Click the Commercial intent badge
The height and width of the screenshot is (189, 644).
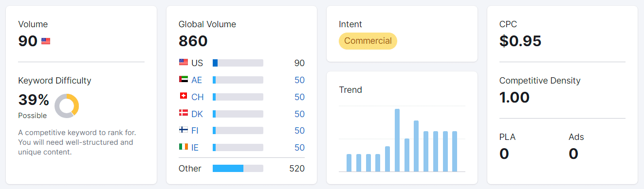(368, 41)
